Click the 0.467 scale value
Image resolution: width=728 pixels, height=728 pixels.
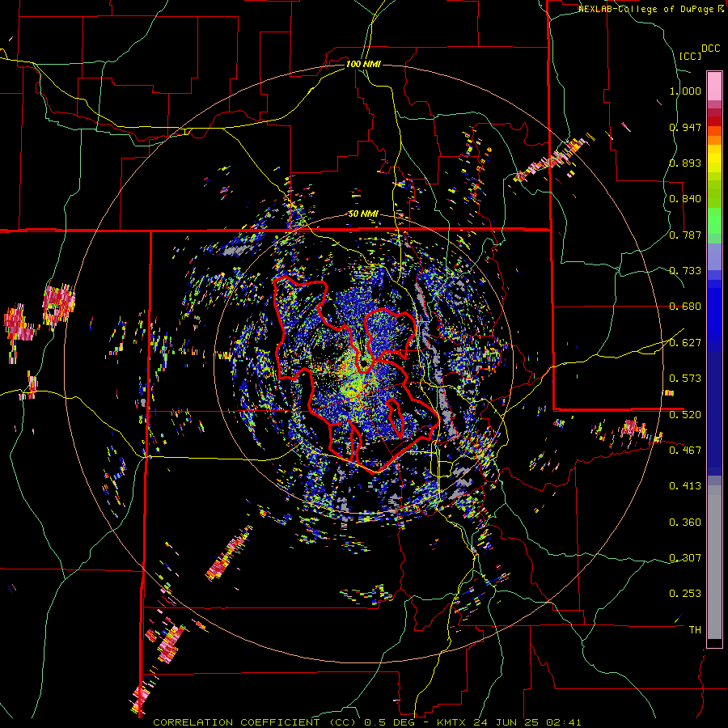pos(685,450)
